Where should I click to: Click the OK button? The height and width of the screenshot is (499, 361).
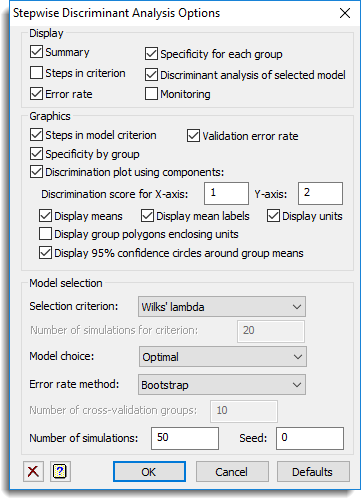tap(149, 472)
